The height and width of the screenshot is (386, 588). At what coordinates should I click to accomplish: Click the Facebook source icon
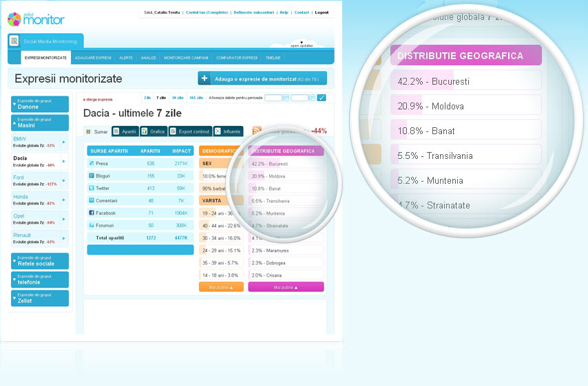[x=91, y=213]
